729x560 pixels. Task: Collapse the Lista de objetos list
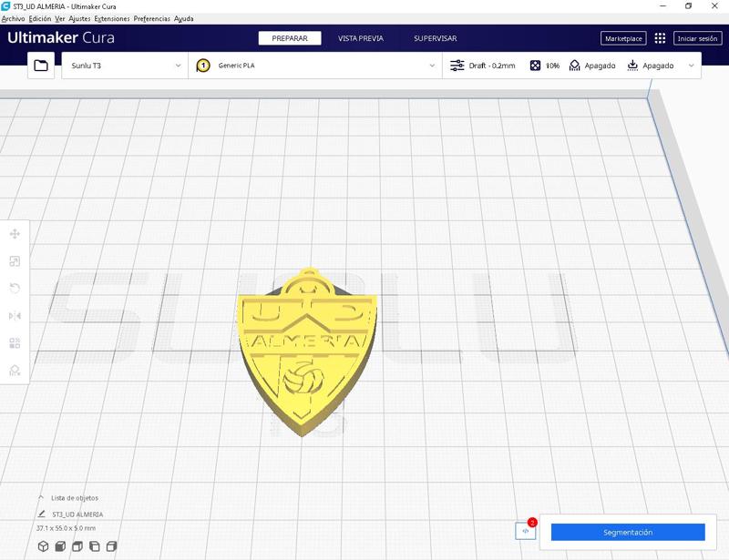point(41,497)
